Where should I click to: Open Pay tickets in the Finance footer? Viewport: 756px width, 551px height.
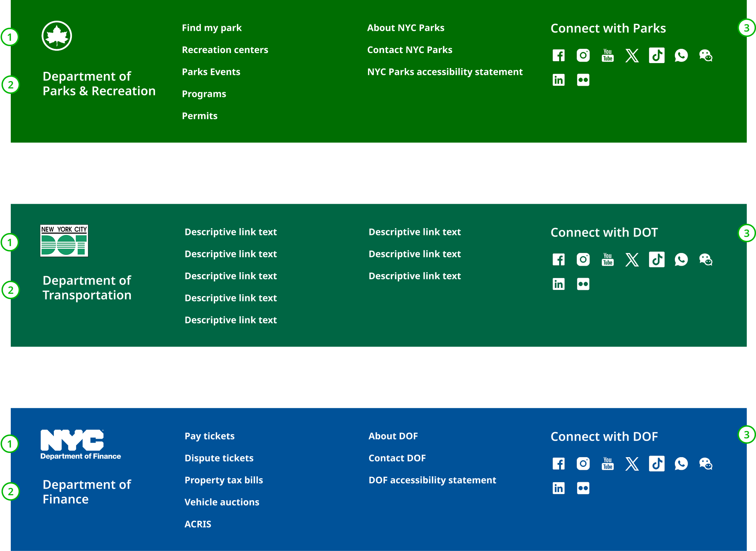point(209,436)
